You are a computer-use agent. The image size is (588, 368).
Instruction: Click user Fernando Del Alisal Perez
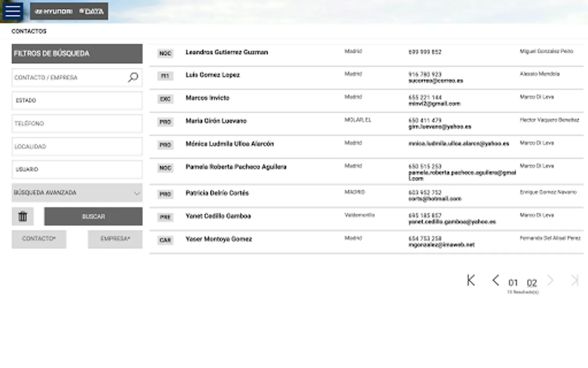pos(550,238)
